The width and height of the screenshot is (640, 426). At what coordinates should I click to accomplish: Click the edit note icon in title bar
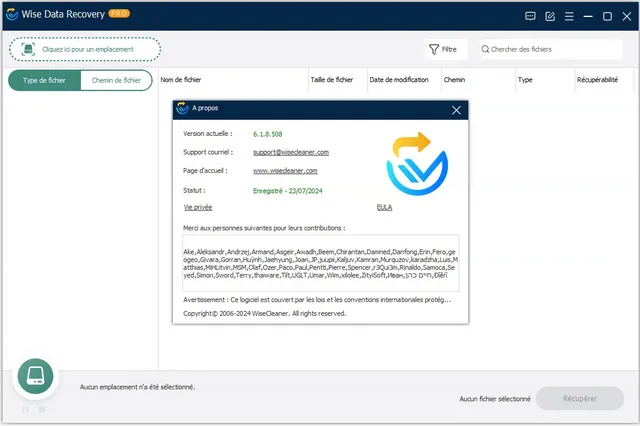[x=550, y=16]
